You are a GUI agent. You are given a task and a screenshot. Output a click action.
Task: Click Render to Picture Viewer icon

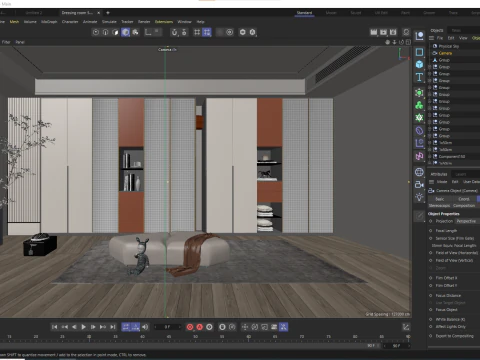(383, 32)
